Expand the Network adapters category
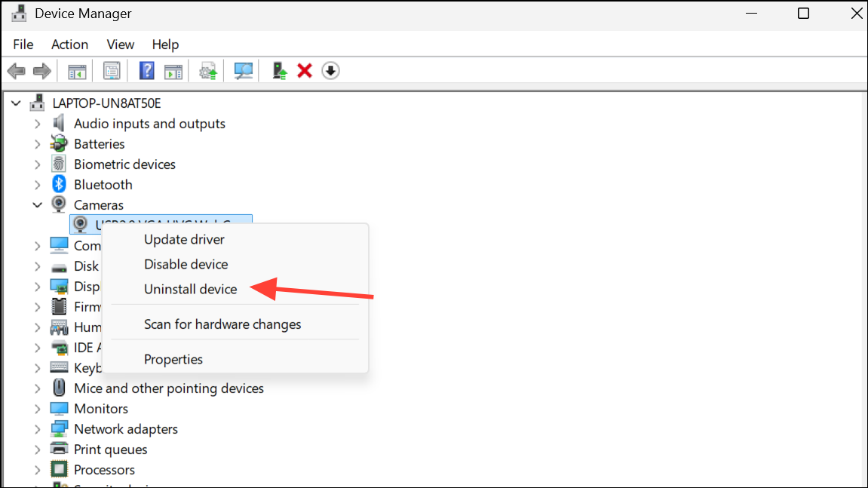The image size is (868, 488). (x=37, y=429)
